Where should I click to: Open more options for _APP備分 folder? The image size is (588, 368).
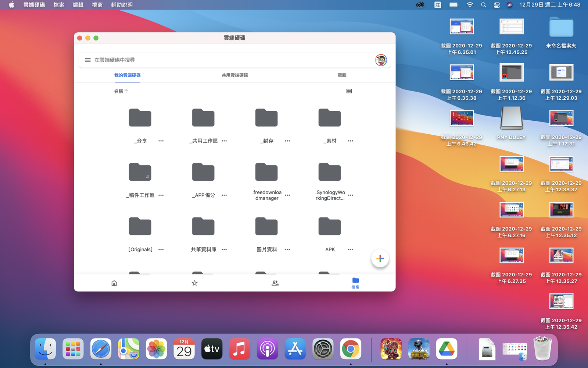[224, 195]
